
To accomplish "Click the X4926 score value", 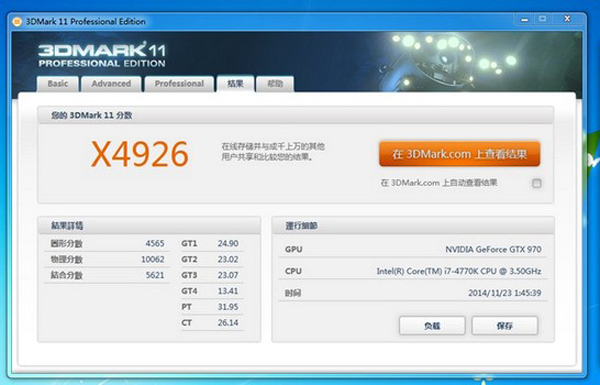I will [140, 154].
